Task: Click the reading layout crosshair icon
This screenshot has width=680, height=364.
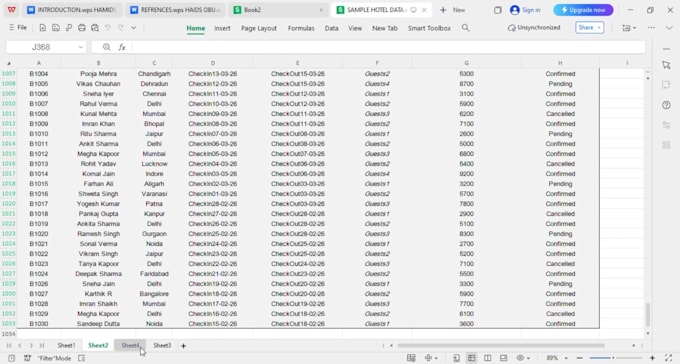Action: click(x=428, y=358)
